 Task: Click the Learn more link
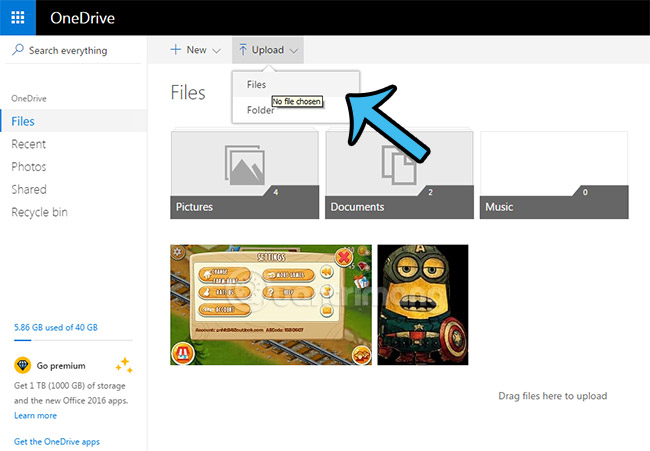(x=35, y=415)
